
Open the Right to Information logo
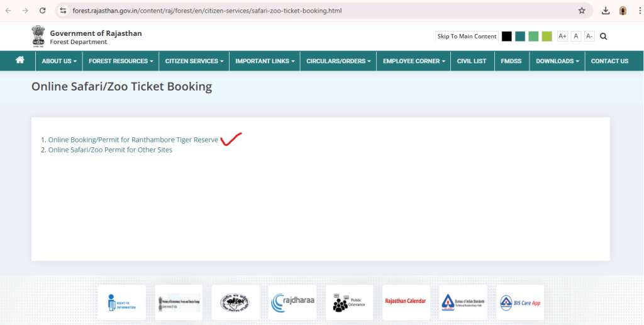point(122,302)
